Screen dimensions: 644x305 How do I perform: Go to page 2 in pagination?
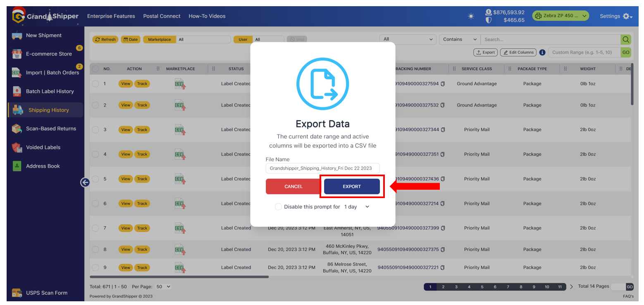pyautogui.click(x=443, y=287)
